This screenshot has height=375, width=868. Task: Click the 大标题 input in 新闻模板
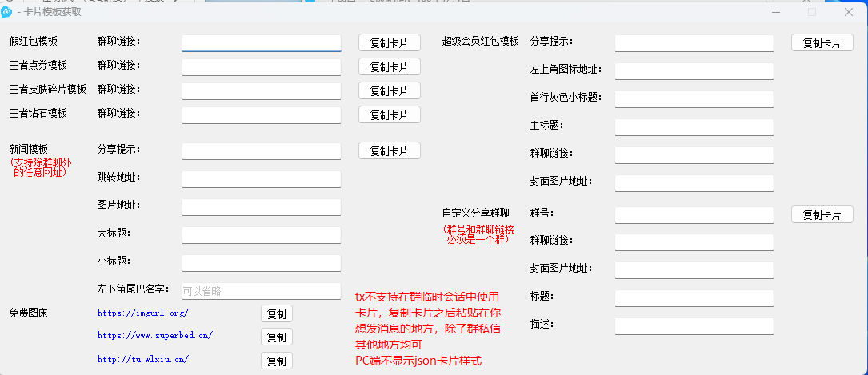261,235
